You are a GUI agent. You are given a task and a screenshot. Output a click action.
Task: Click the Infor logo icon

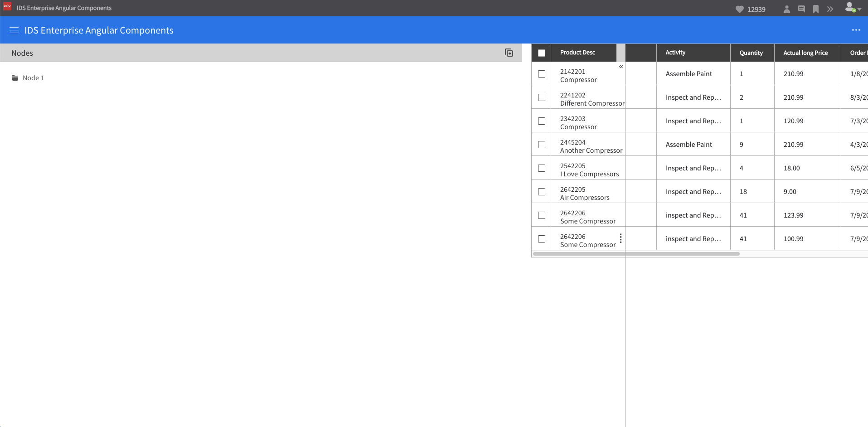tap(7, 6)
